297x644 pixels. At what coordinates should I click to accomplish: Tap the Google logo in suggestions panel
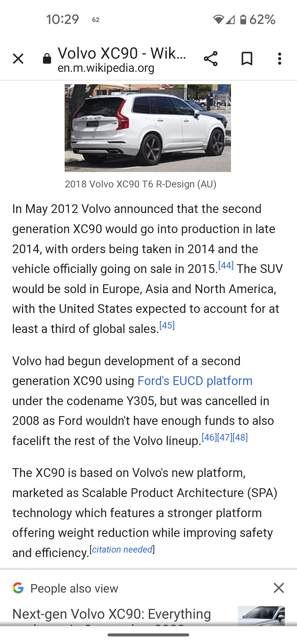[x=18, y=588]
